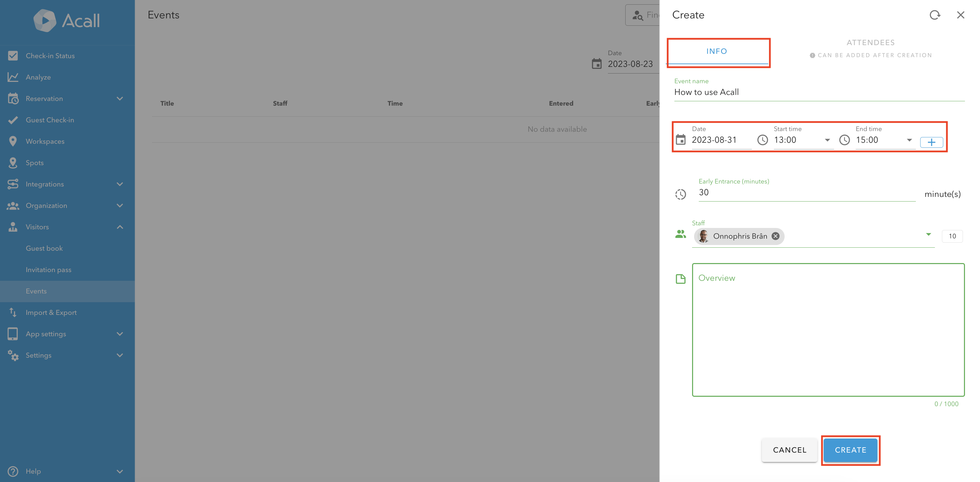This screenshot has width=980, height=482.
Task: Click the CREATE button
Action: tap(850, 450)
